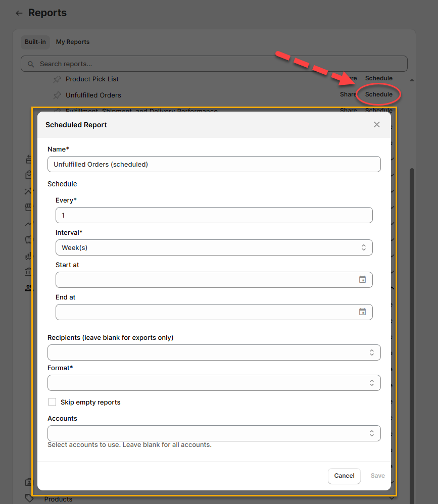Close the Scheduled Report dialog
The width and height of the screenshot is (438, 504).
(x=376, y=125)
